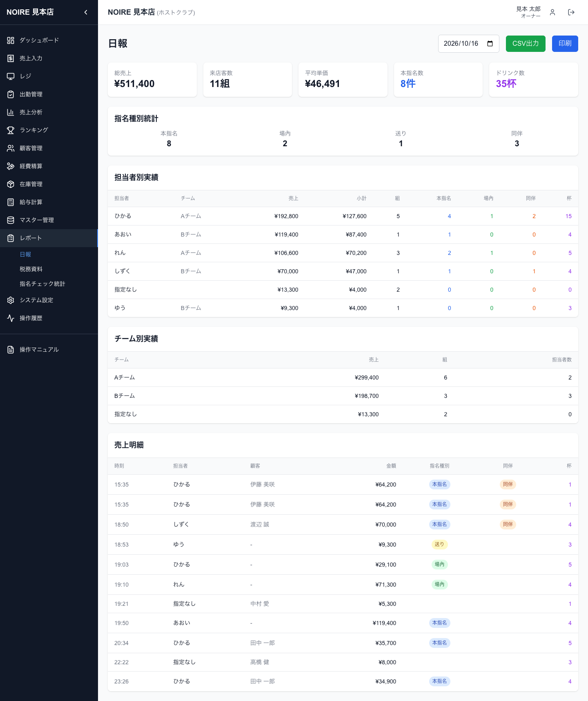Click the 中村 愛 customer name

click(x=260, y=604)
